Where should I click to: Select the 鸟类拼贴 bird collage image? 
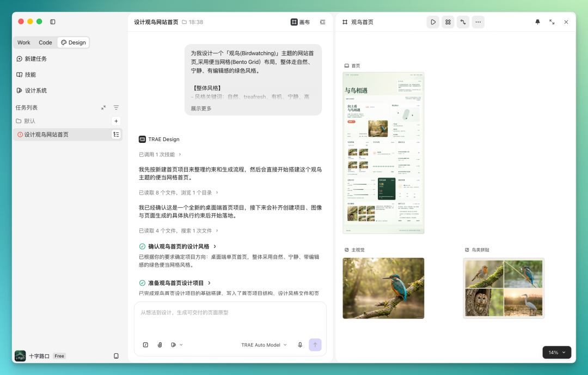point(504,288)
